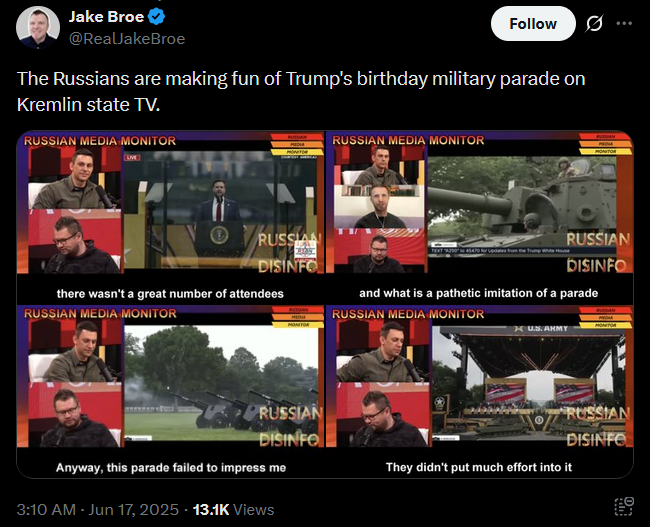Open Jake Broe's profile avatar
The height and width of the screenshot is (527, 650).
pyautogui.click(x=38, y=27)
